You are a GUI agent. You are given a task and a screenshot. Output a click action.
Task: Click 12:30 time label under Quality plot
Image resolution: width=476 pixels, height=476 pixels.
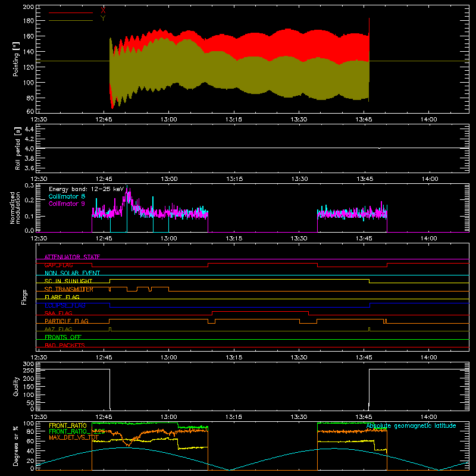point(39,417)
